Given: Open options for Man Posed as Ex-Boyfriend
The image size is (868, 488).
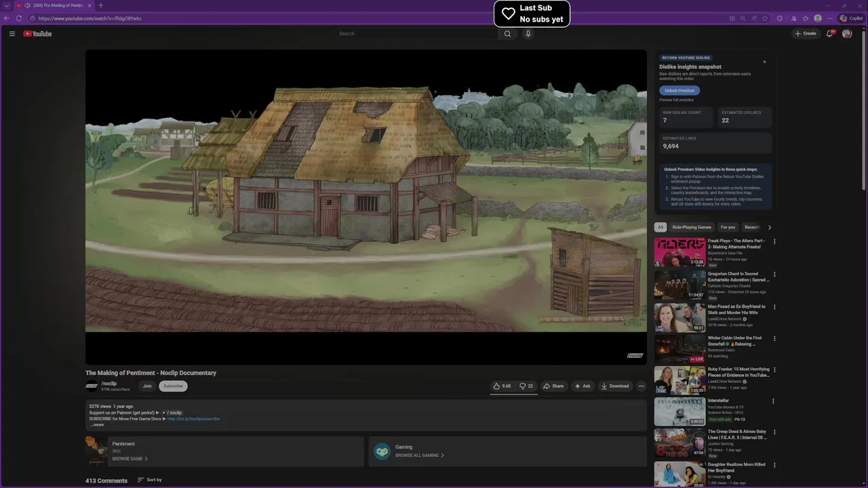Looking at the screenshot, I should [774, 307].
